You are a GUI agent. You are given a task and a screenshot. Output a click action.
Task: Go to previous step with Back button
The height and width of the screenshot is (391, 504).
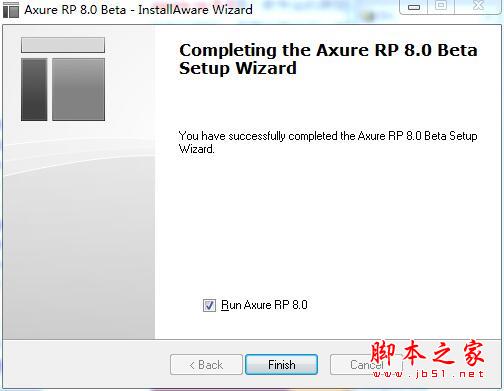[206, 365]
